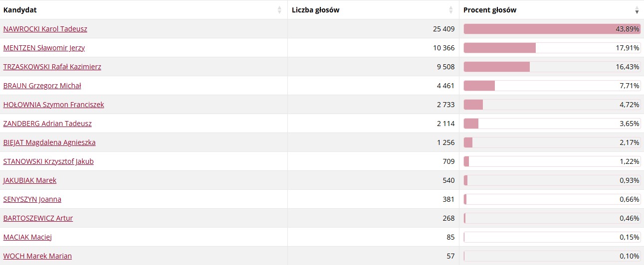Image resolution: width=644 pixels, height=265 pixels.
Task: Click the sort arrows in Liczba głosów column
Action: click(451, 10)
